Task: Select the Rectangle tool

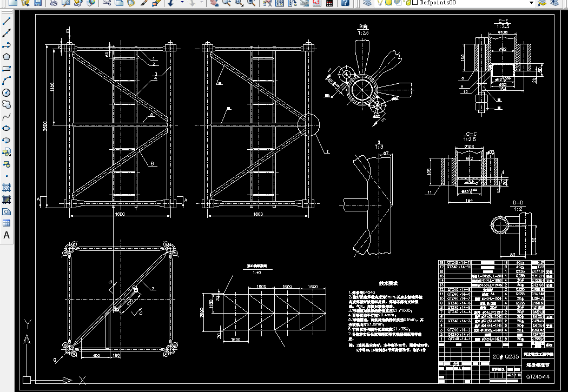Action: pos(6,69)
